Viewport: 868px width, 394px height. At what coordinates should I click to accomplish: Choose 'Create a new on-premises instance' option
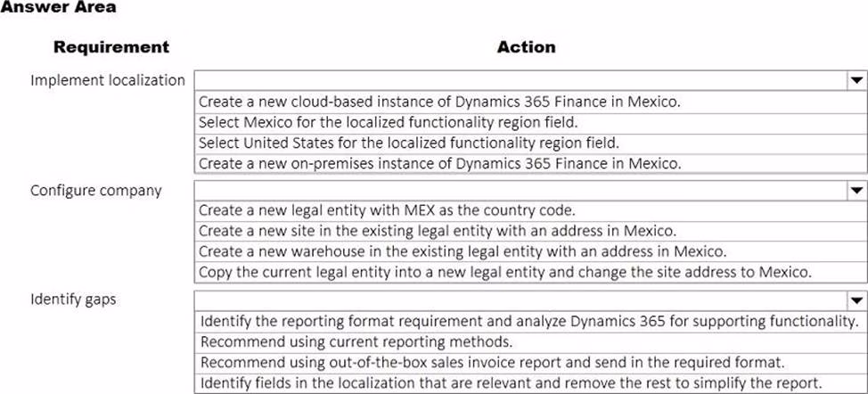pos(439,163)
